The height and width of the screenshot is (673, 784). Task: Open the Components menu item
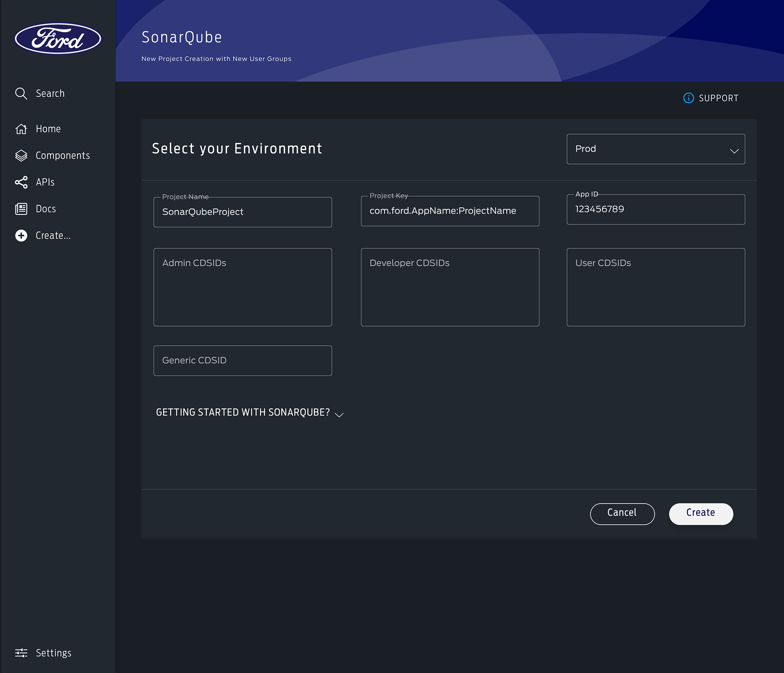point(62,155)
